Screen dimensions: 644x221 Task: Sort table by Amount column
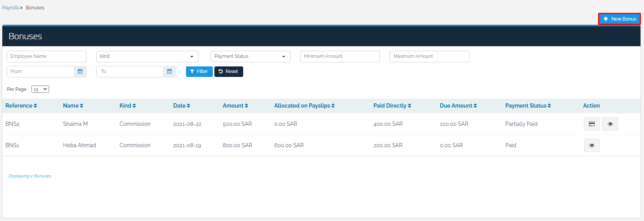[x=235, y=106]
